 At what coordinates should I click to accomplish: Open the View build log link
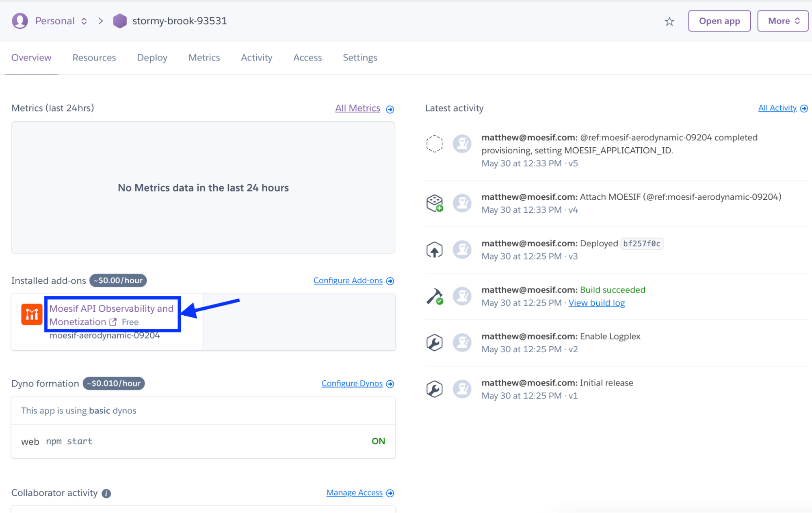tap(596, 303)
